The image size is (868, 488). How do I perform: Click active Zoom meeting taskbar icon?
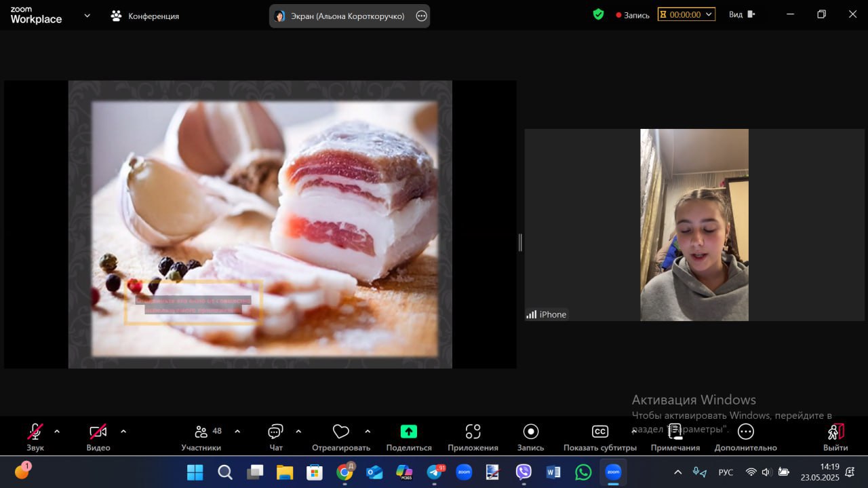(x=613, y=472)
